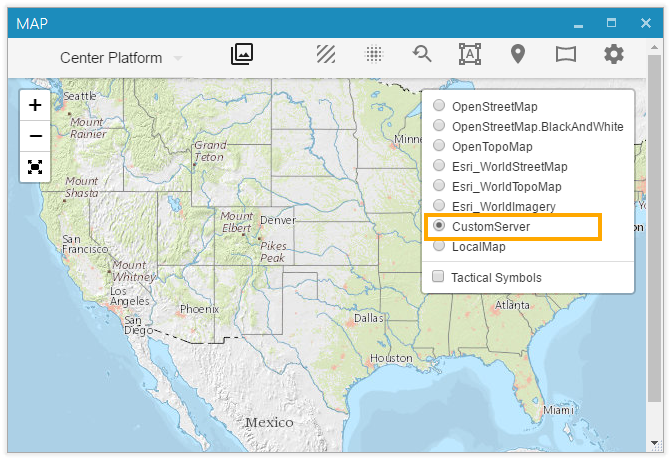Click the Center Platform label
This screenshot has width=672, height=460.
[x=111, y=58]
